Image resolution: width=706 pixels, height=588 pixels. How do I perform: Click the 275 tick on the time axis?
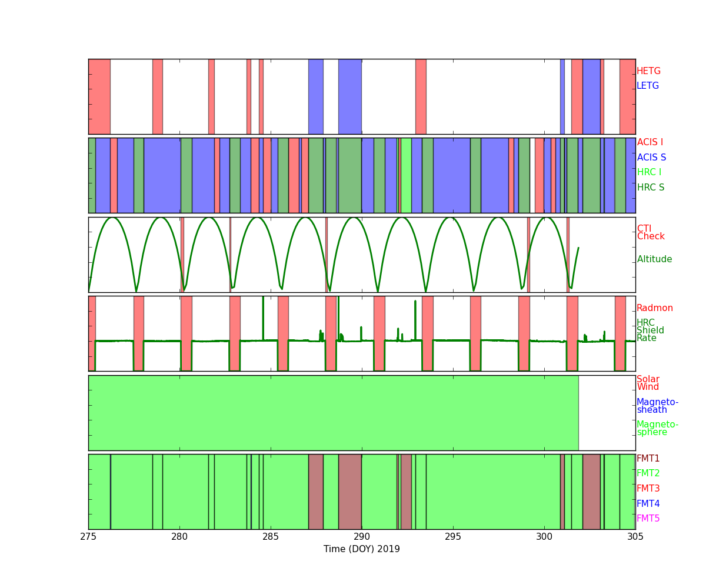click(x=88, y=536)
